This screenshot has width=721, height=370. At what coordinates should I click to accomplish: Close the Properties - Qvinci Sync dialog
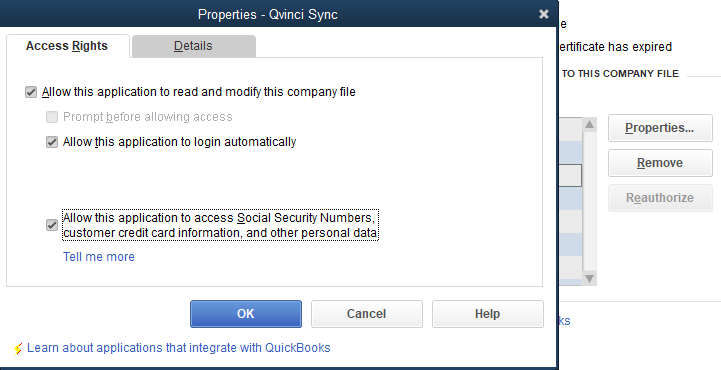(x=544, y=14)
